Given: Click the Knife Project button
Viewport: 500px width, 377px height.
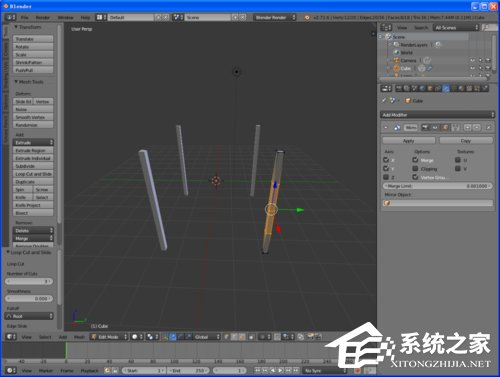Looking at the screenshot, I should [33, 205].
